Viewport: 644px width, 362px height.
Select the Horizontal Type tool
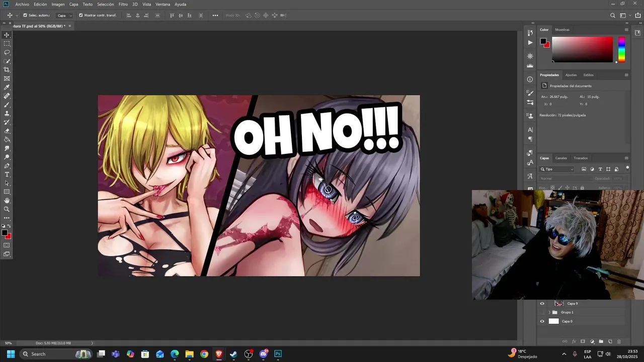click(7, 174)
